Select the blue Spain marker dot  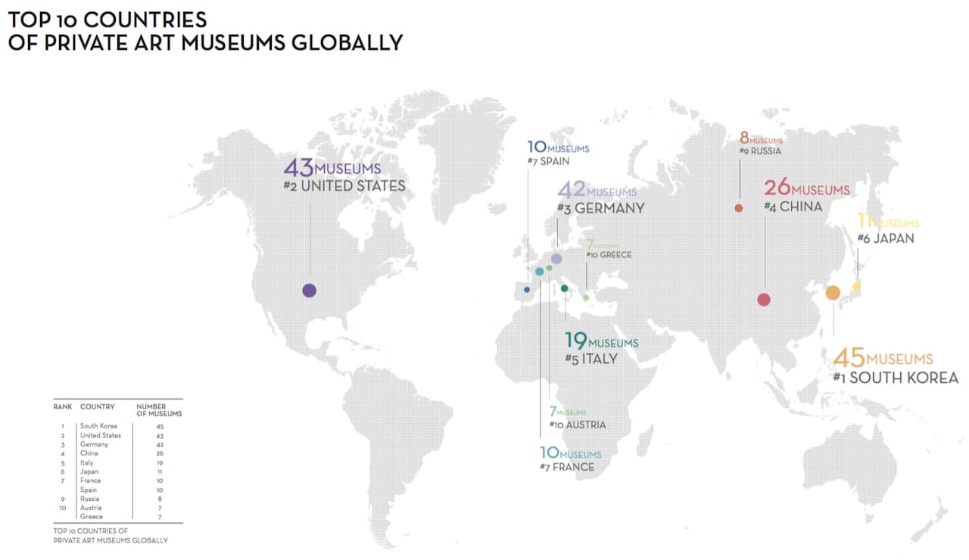527,289
